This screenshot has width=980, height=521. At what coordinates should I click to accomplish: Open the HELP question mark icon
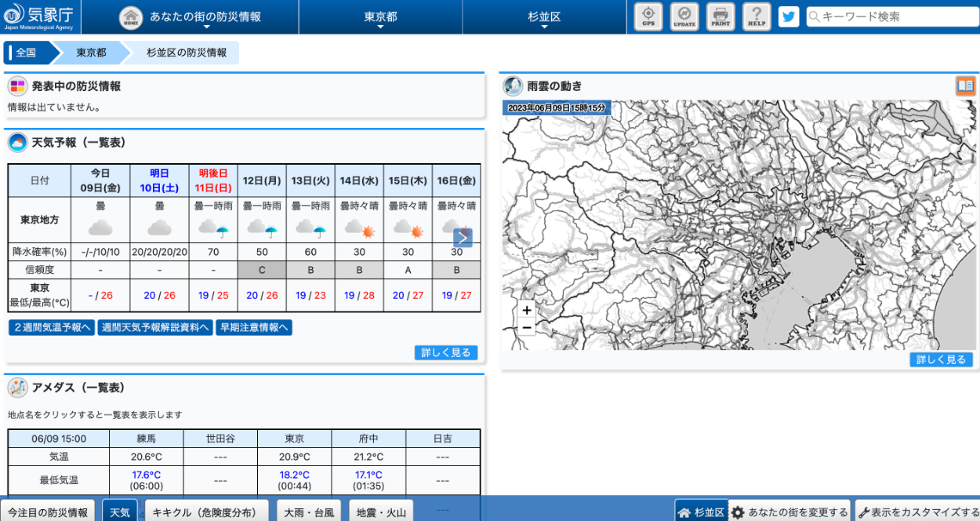[757, 16]
